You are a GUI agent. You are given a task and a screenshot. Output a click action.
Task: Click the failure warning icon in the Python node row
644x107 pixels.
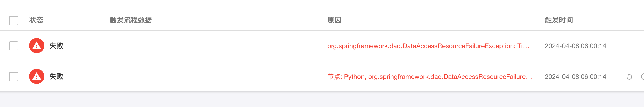(x=37, y=76)
